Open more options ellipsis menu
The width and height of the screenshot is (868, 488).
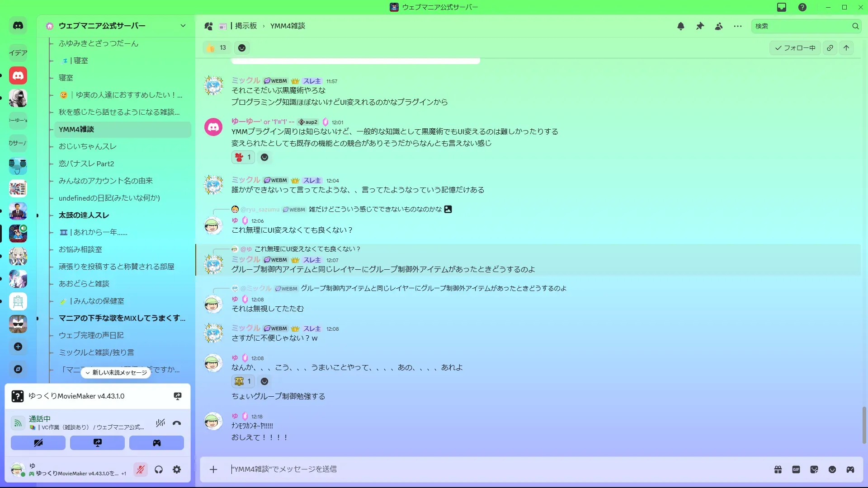click(x=738, y=26)
